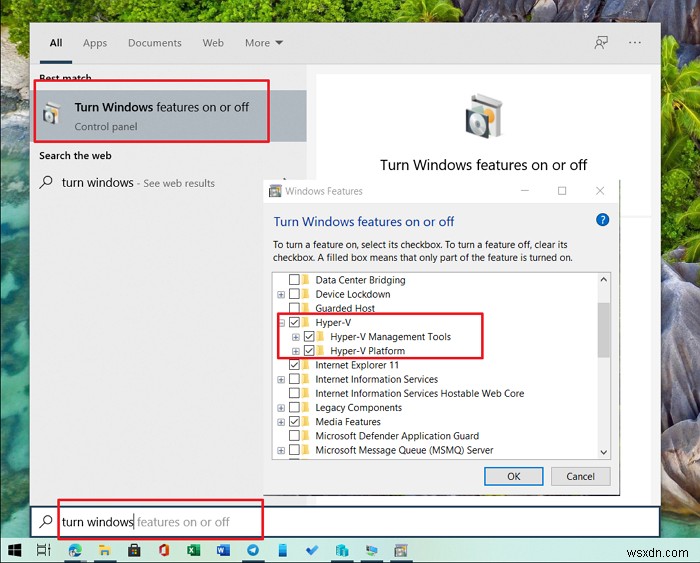Check Microsoft Defender Application Guard checkbox
Image resolution: width=700 pixels, height=563 pixels.
pos(294,436)
